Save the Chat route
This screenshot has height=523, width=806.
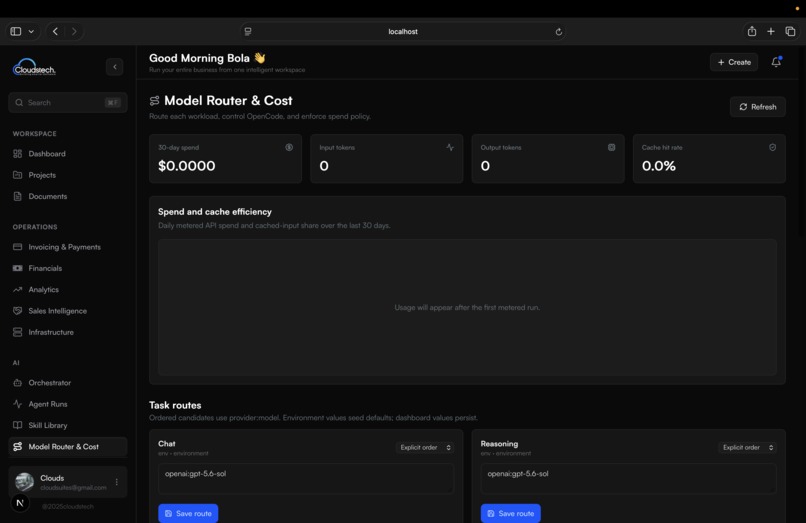tap(188, 513)
